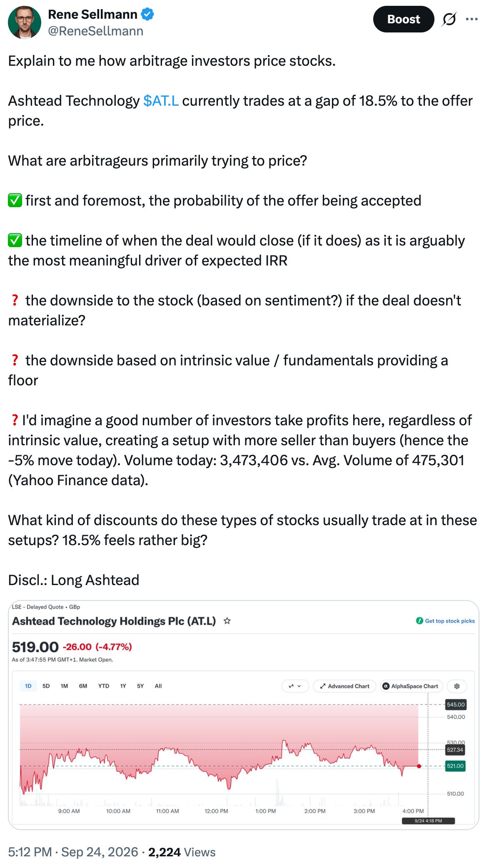
Task: Click the blue verified badge
Action: click(x=147, y=14)
